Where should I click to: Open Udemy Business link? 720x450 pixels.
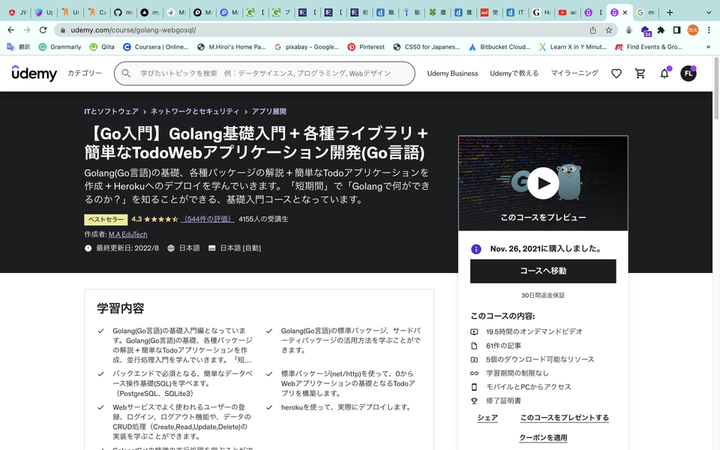[x=452, y=73]
